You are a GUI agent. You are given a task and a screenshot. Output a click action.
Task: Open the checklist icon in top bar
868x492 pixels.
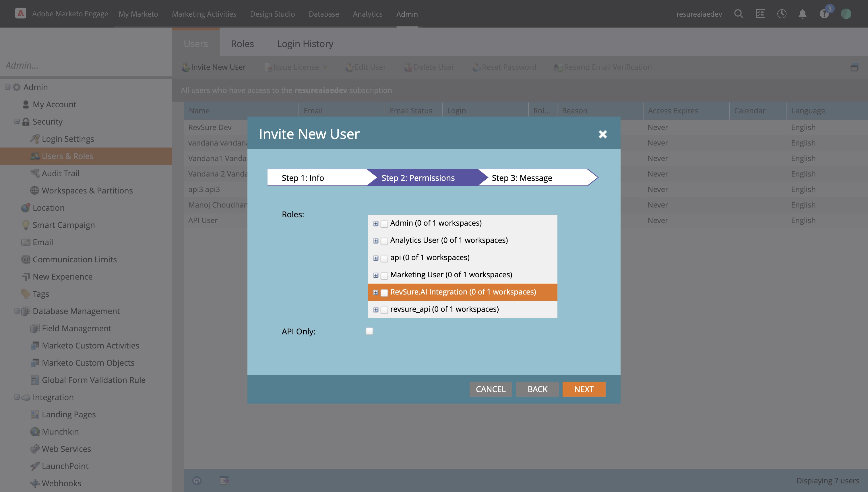pos(760,14)
